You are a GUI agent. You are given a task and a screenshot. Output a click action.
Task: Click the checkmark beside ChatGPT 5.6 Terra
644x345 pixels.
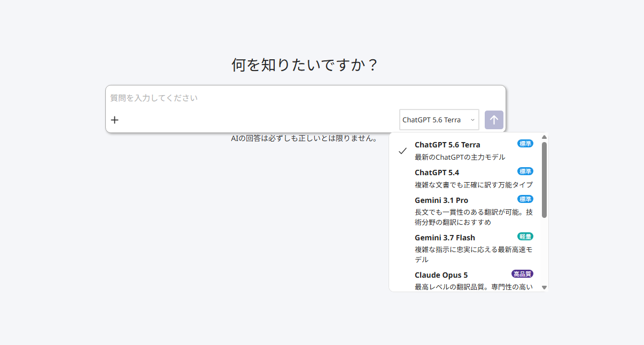point(402,151)
